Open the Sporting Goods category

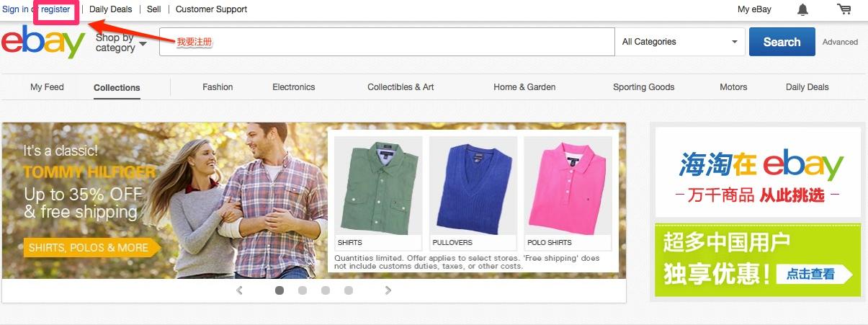tap(644, 87)
